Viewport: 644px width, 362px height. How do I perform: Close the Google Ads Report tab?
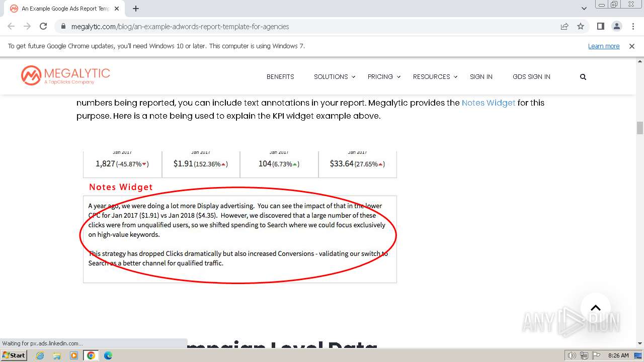click(x=117, y=9)
